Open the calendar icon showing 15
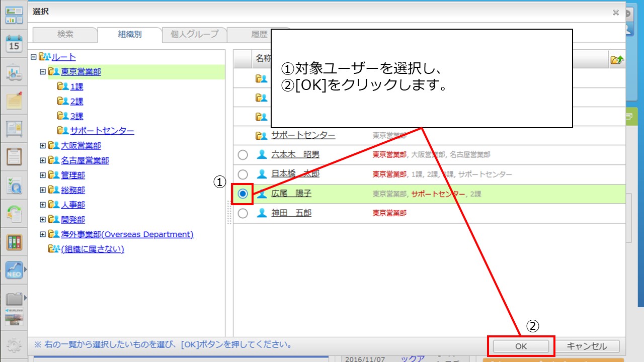Viewport: 644px width, 362px height. click(x=14, y=44)
